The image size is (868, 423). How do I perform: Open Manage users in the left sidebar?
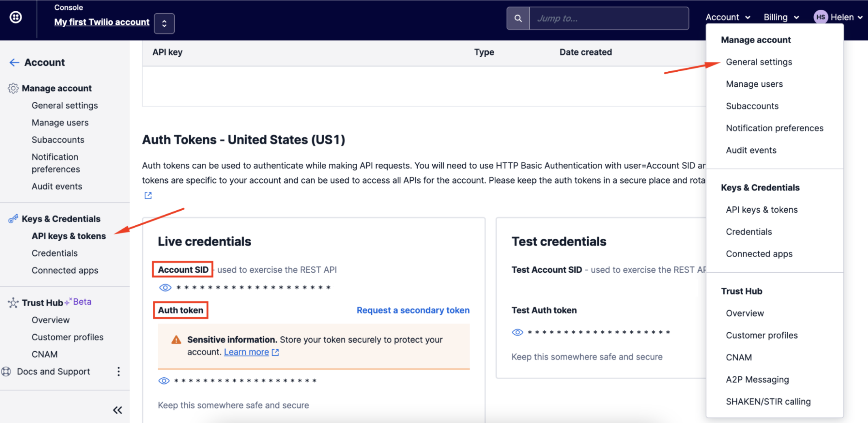click(60, 123)
